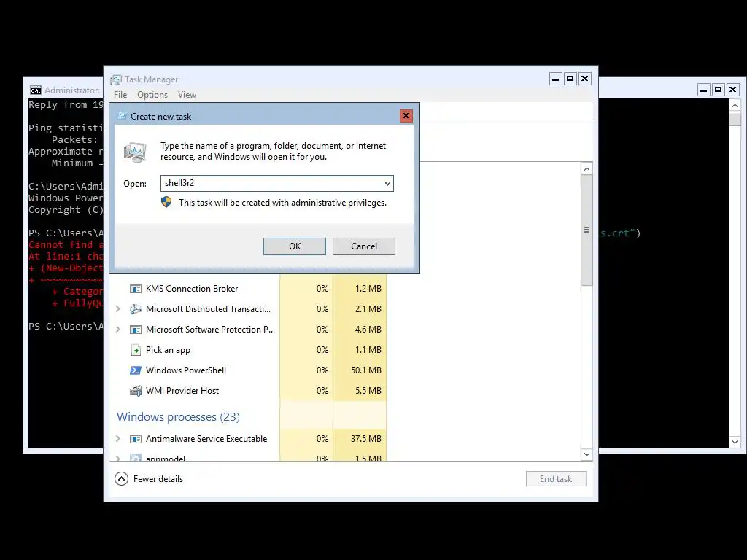
Task: Click the command prompt scrollbar down arrow
Action: coord(735,443)
